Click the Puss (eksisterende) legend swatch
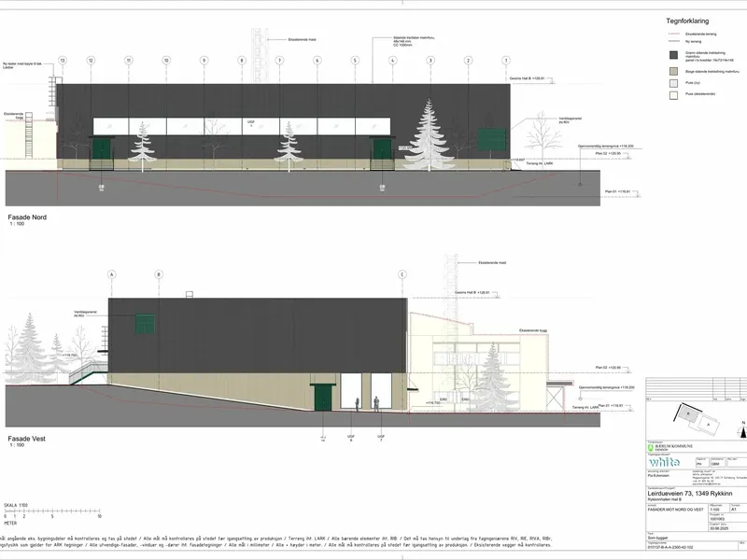The image size is (747, 560). click(x=673, y=95)
